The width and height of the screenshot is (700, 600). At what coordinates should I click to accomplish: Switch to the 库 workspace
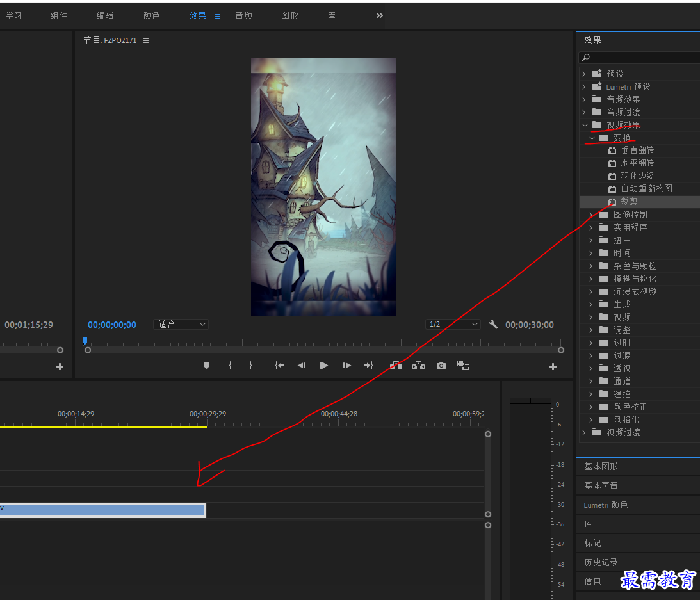pos(332,15)
